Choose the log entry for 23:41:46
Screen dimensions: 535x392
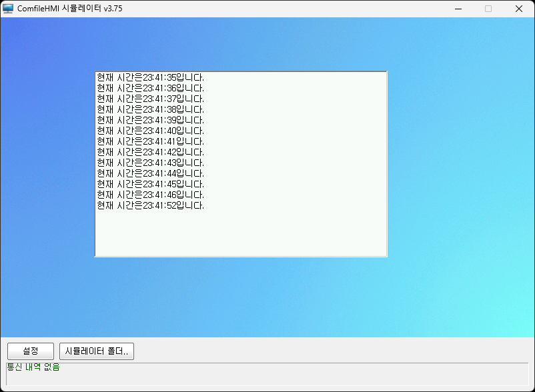click(x=150, y=195)
